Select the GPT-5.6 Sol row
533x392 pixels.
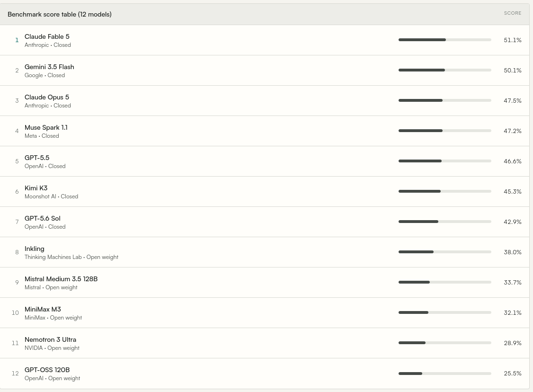pos(265,222)
